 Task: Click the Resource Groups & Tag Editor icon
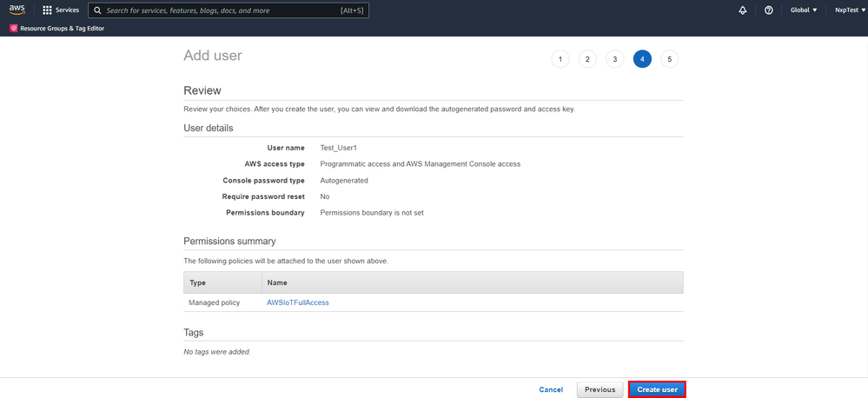(13, 29)
